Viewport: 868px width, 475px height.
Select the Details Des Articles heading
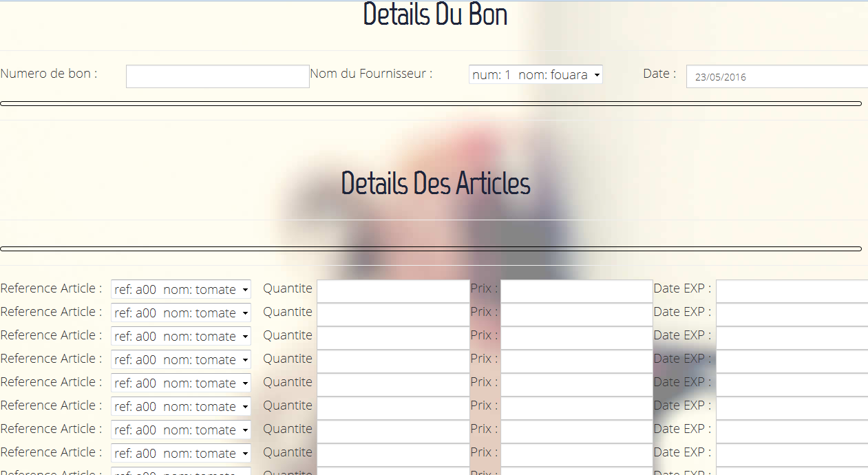(x=434, y=183)
